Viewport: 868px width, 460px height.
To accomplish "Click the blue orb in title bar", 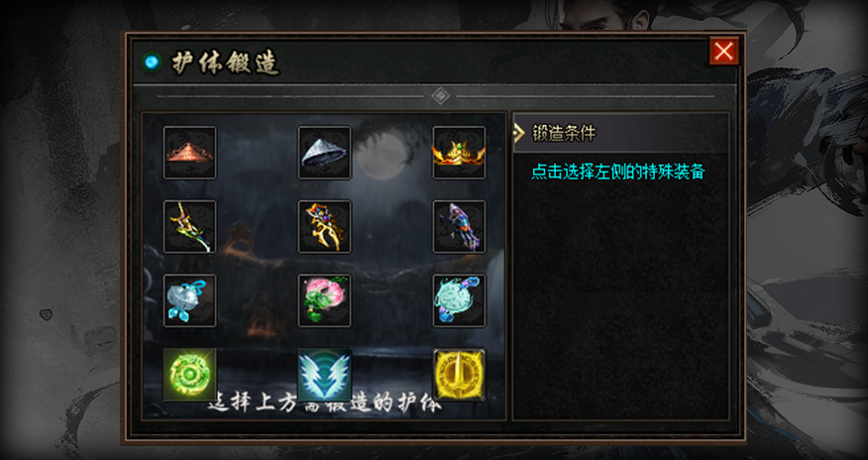I will point(151,62).
